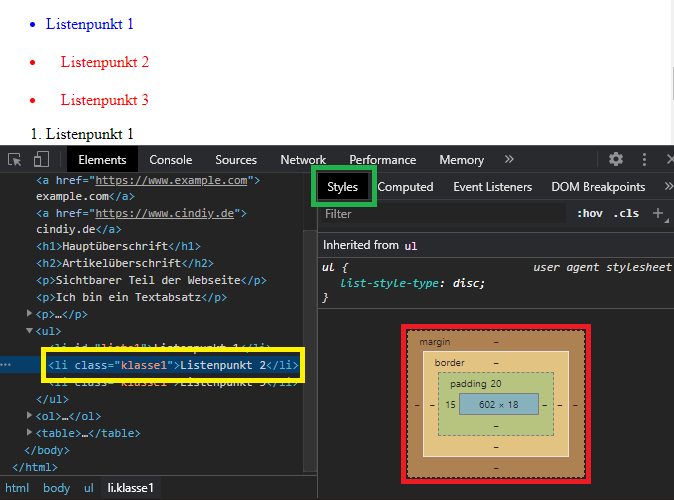
Task: Click numbered Listenpunkt 1 on the page
Action: pos(89,134)
